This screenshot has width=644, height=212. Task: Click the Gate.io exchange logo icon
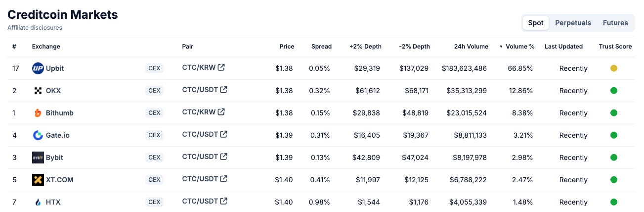[38, 135]
